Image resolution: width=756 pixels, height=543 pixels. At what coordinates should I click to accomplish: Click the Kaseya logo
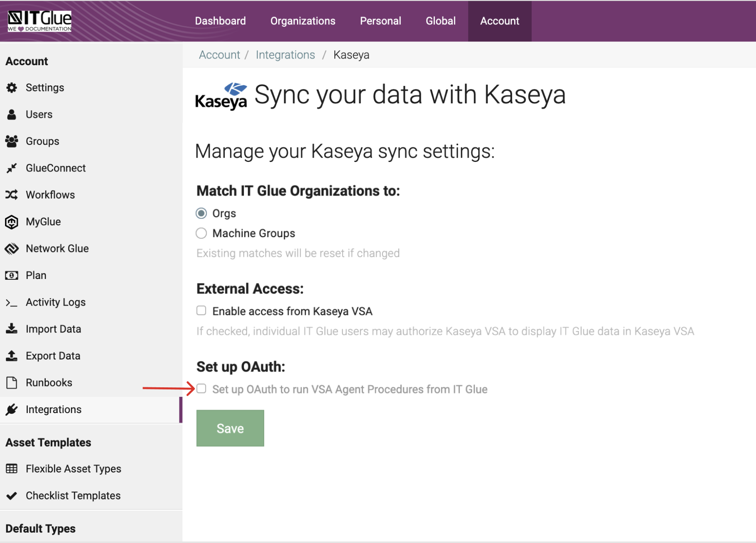point(221,96)
